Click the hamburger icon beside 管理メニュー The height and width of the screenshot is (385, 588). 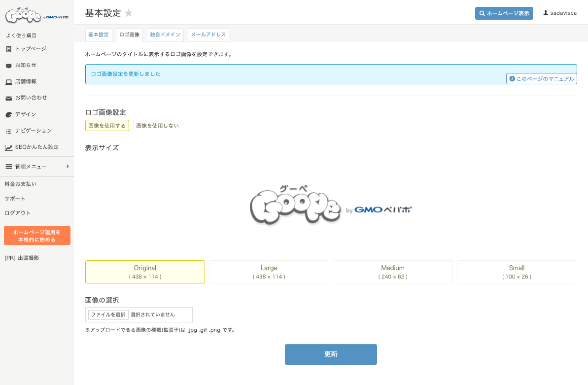[x=8, y=167]
